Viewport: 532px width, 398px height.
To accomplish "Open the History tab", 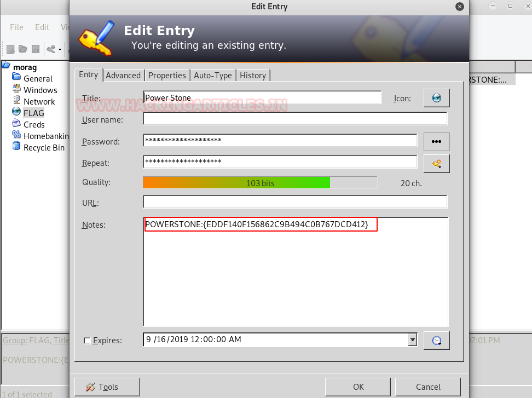I will 253,76.
